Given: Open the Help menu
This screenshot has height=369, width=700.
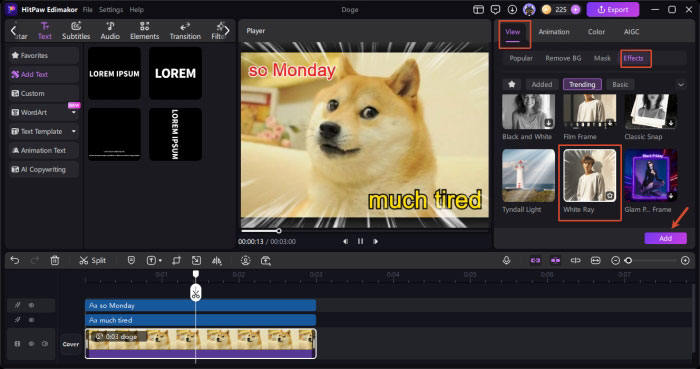Looking at the screenshot, I should [137, 9].
